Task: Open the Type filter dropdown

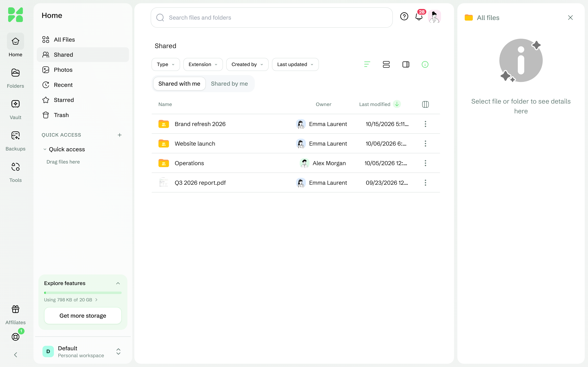Action: coord(166,64)
